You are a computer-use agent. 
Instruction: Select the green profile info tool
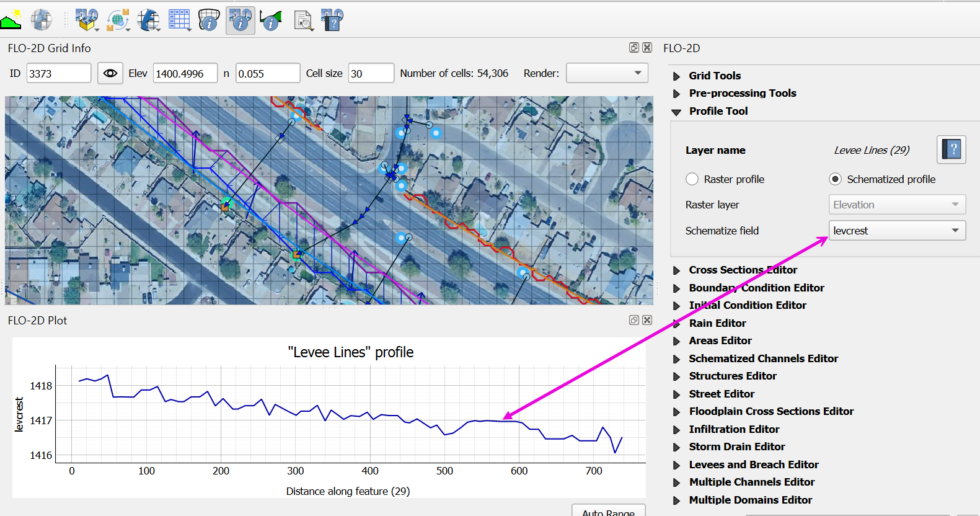click(x=271, y=20)
